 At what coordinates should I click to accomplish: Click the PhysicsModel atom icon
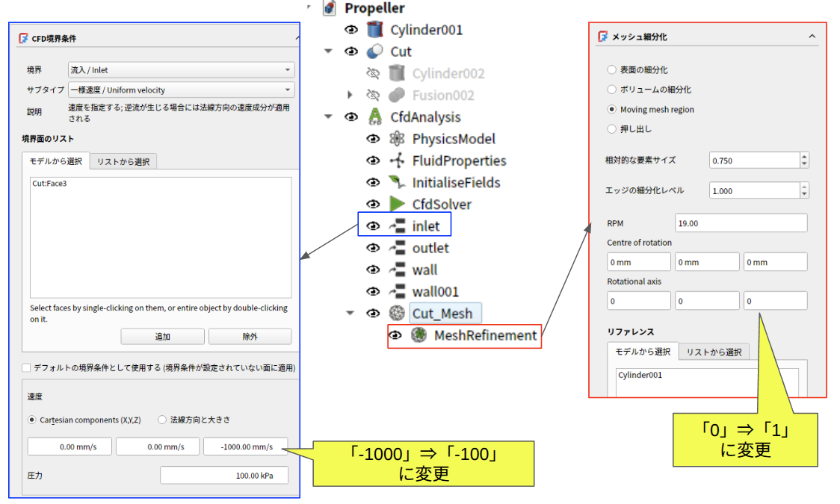(397, 139)
